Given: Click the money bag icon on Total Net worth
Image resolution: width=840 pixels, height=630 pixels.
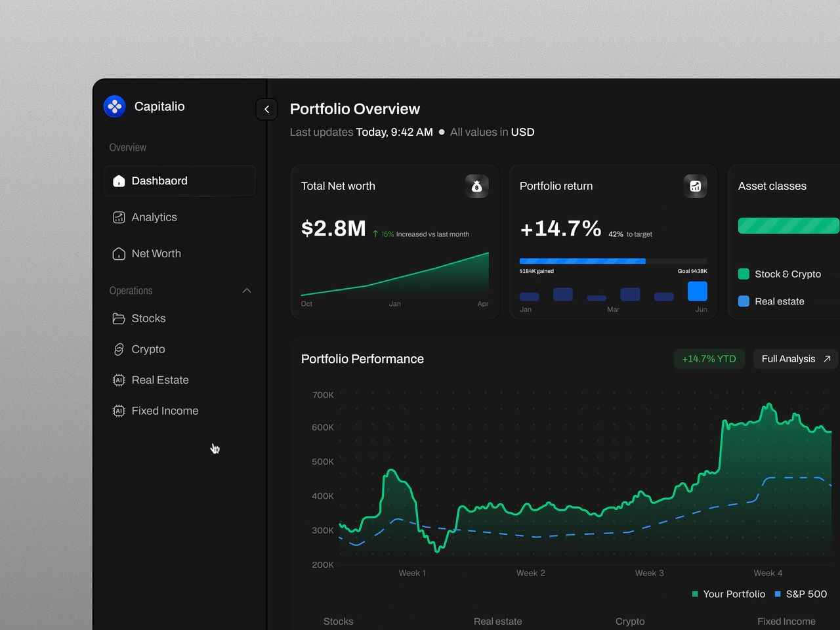Looking at the screenshot, I should click(477, 186).
